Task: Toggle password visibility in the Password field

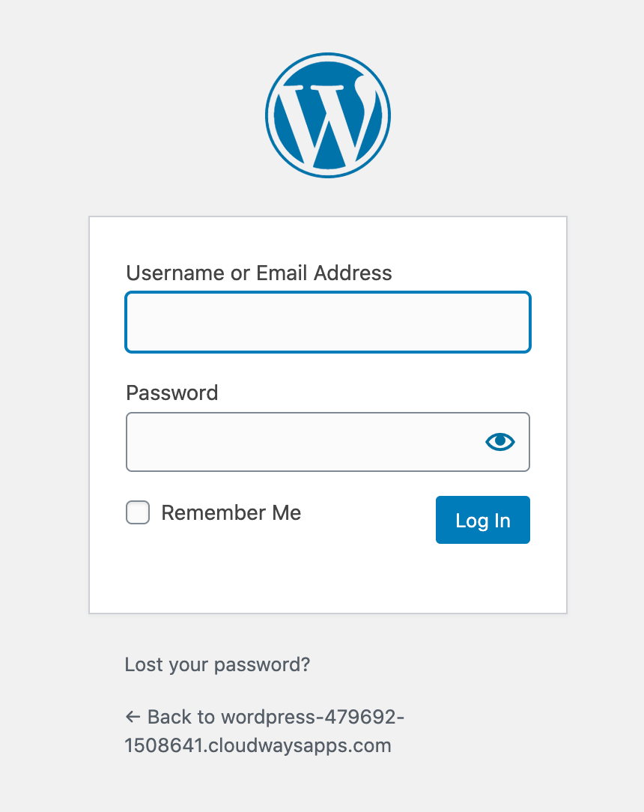Action: point(499,442)
